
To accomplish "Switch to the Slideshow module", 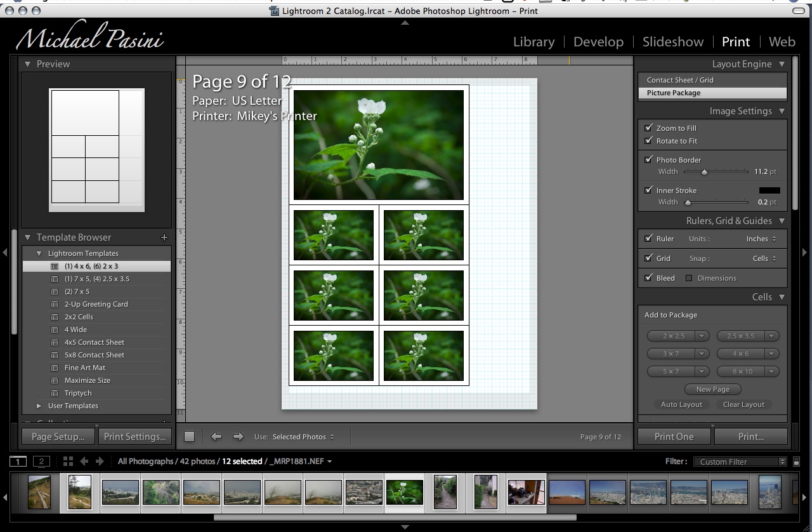I will 672,42.
